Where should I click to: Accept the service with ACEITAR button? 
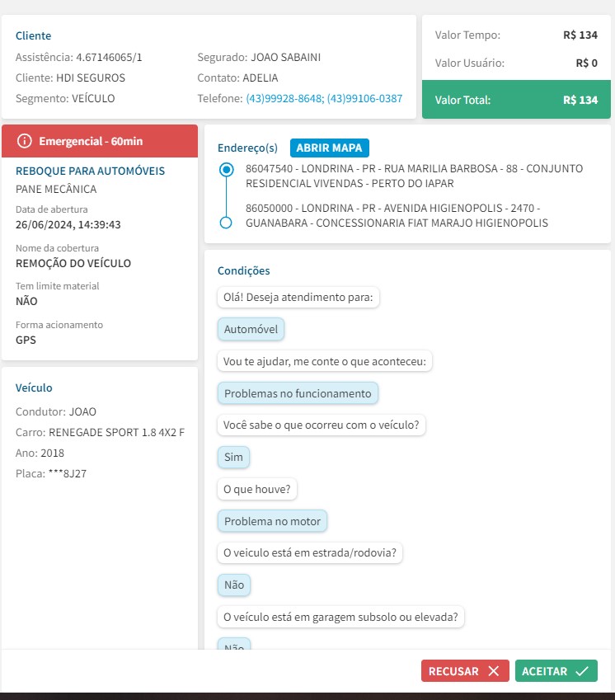556,671
